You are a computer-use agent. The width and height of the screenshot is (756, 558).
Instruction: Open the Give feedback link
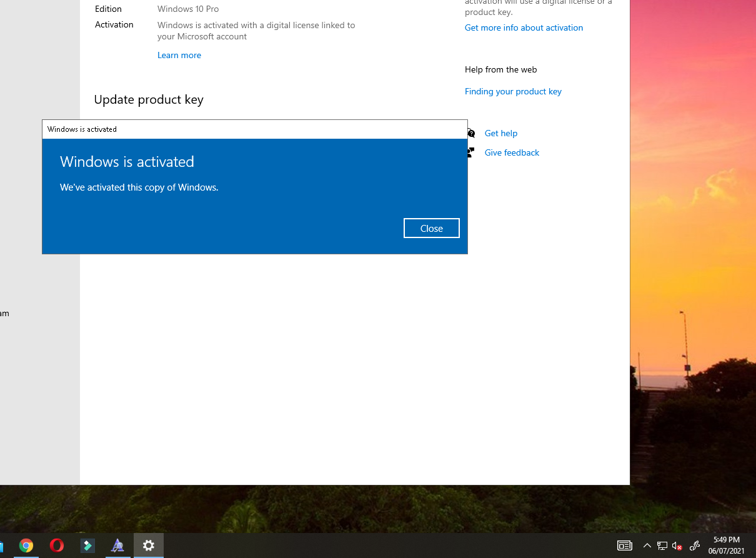(512, 152)
